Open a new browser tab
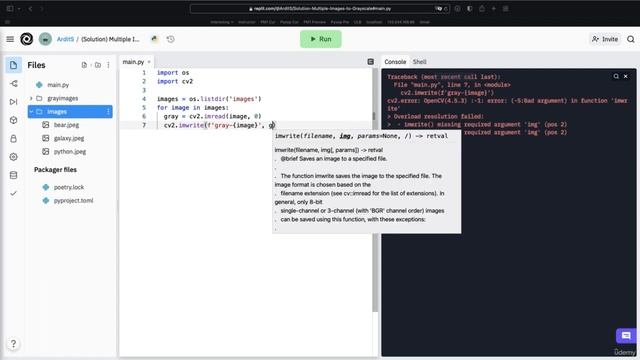This screenshot has width=640, height=360. tap(493, 9)
